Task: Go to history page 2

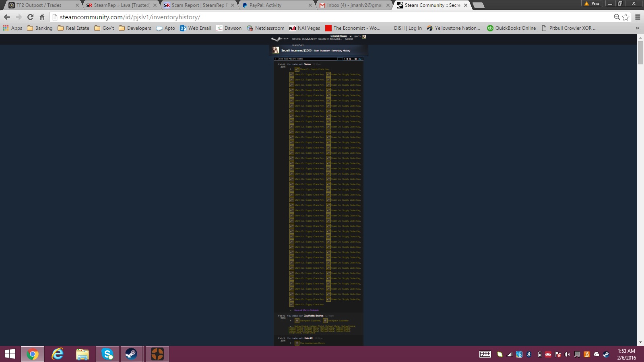Action: coord(347,59)
